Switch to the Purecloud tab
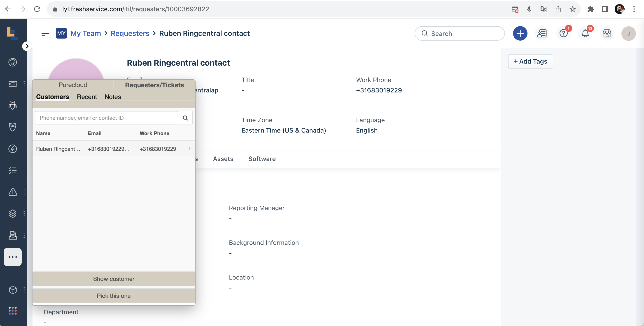644x326 pixels. point(73,85)
